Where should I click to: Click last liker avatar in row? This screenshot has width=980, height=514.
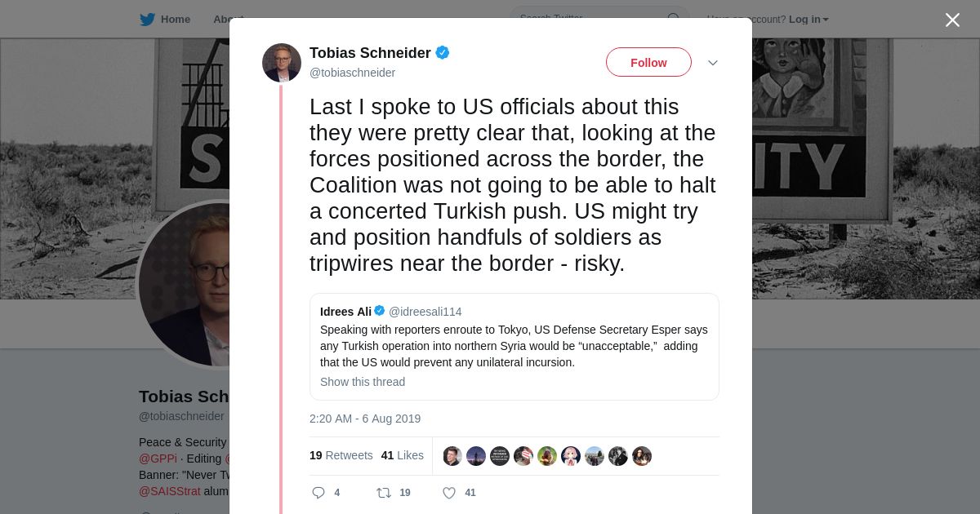642,456
